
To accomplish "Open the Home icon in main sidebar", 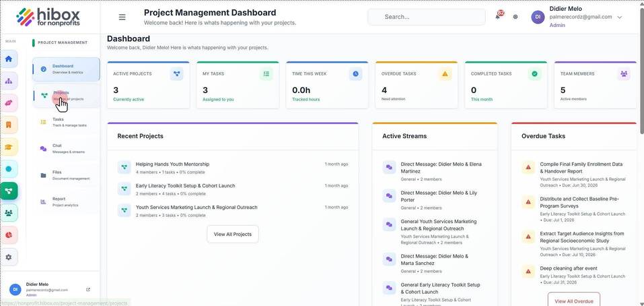I will 9,59.
